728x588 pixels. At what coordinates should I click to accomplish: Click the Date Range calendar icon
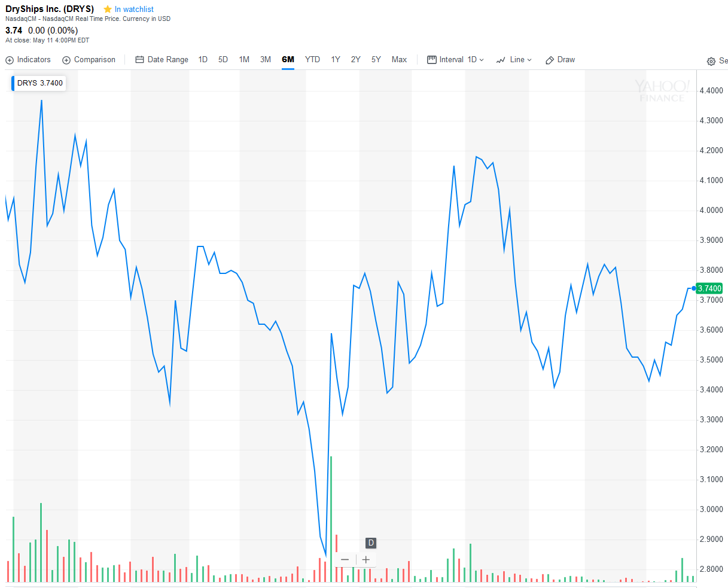coord(140,60)
